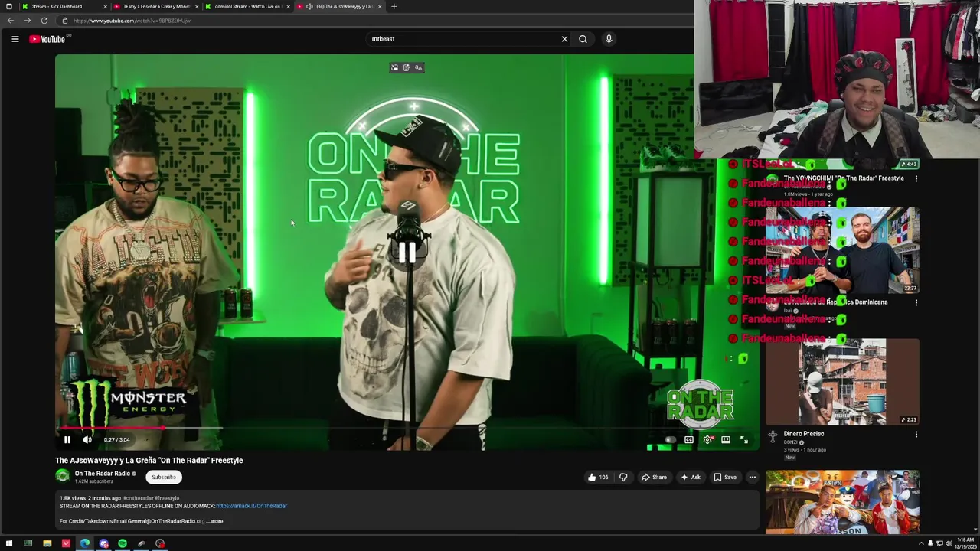Click the first video overlay toolbar icon
This screenshot has height=551, width=980.
pyautogui.click(x=394, y=67)
